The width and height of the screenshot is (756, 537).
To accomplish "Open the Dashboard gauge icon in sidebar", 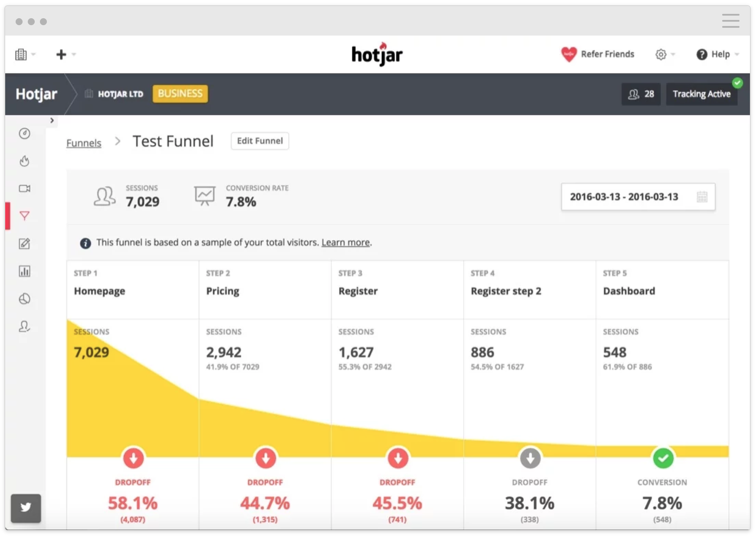I will tap(25, 134).
